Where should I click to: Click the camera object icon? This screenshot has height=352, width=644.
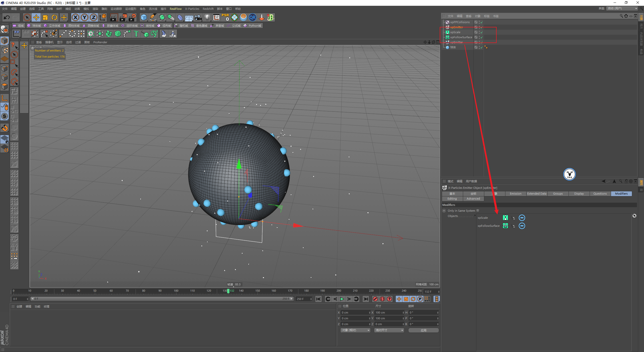198,17
